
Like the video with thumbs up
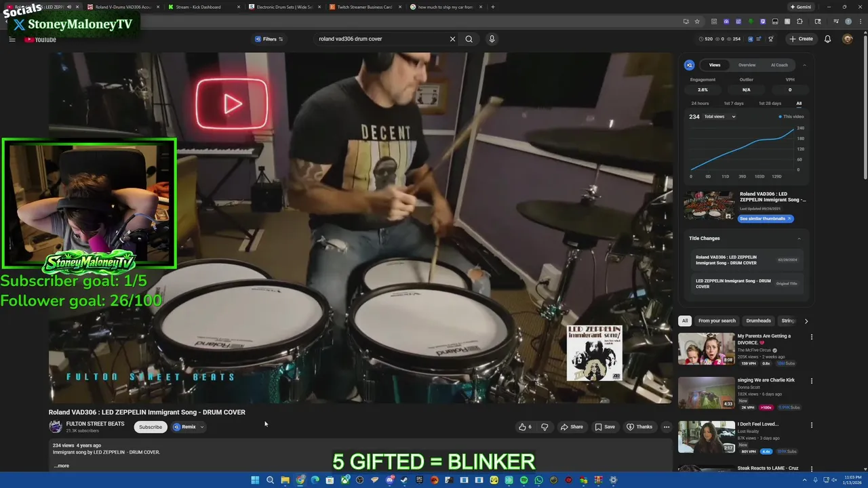(525, 427)
